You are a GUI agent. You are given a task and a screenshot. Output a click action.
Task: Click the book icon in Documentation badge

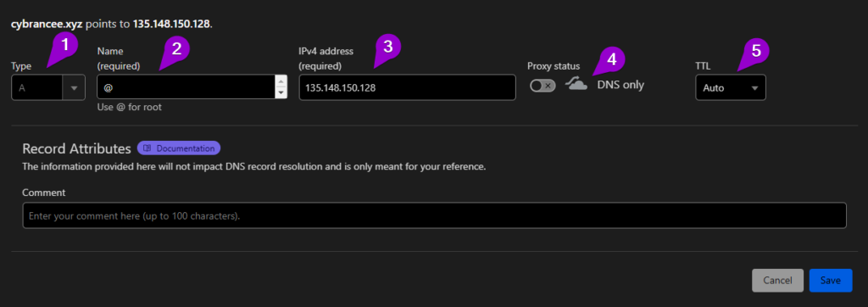coord(147,148)
